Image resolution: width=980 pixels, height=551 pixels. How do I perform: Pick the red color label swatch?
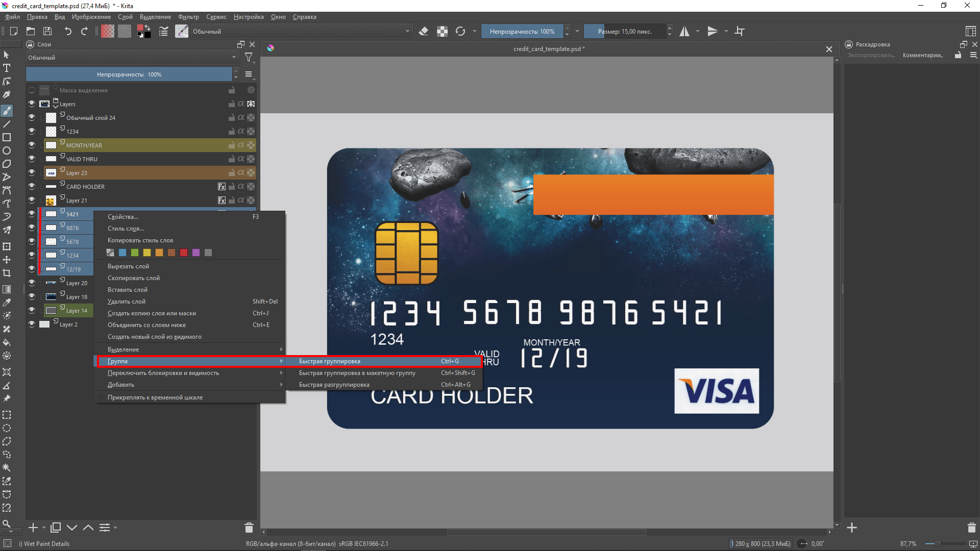184,253
